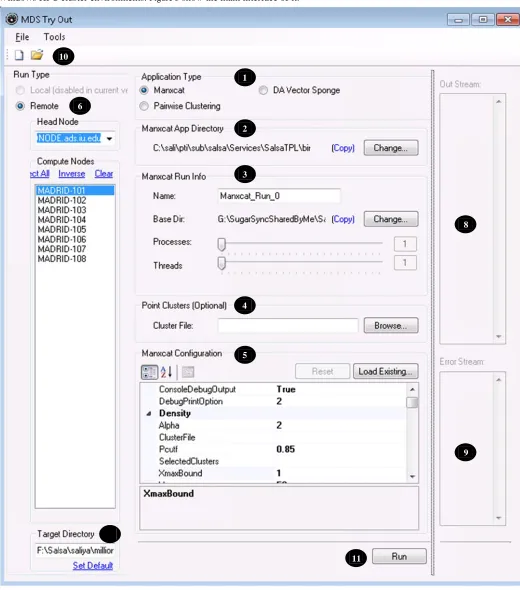520x590 pixels.
Task: Click Error Stream scrollbar down arrow
Action: coord(499,518)
